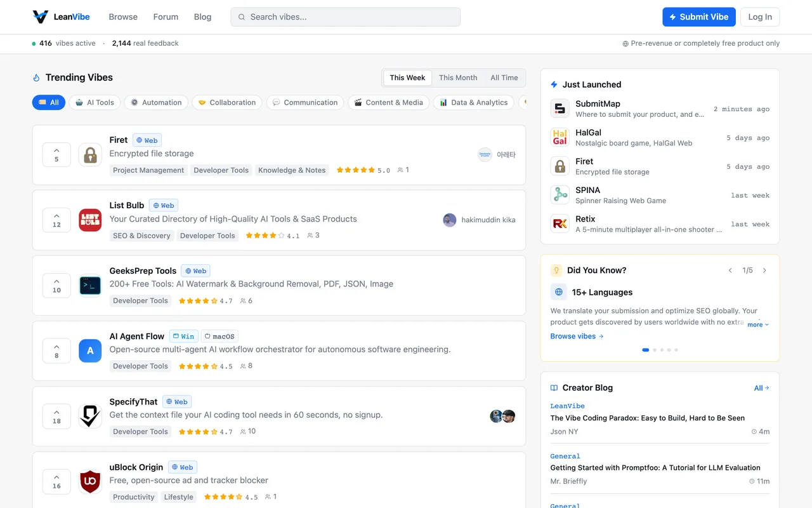Go to previous Did You Know tip
This screenshot has width=812, height=508.
point(730,271)
